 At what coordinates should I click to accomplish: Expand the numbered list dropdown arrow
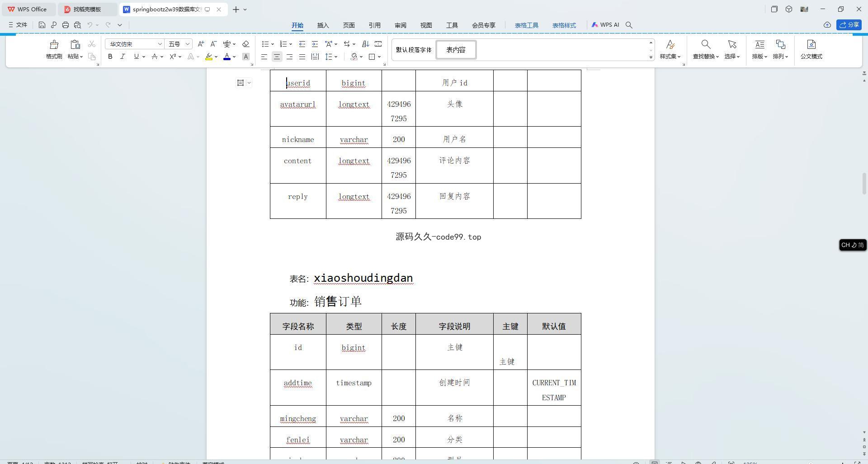pyautogui.click(x=290, y=44)
